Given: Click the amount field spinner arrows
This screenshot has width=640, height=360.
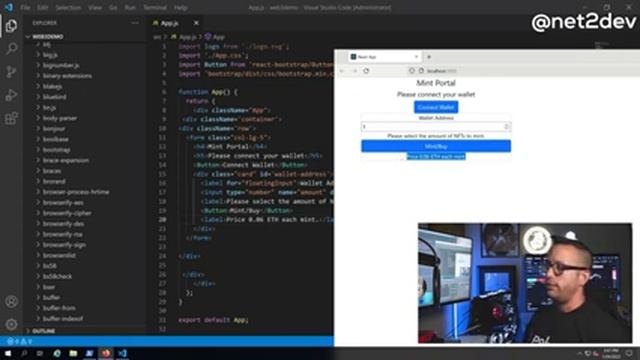Looking at the screenshot, I should coord(506,127).
